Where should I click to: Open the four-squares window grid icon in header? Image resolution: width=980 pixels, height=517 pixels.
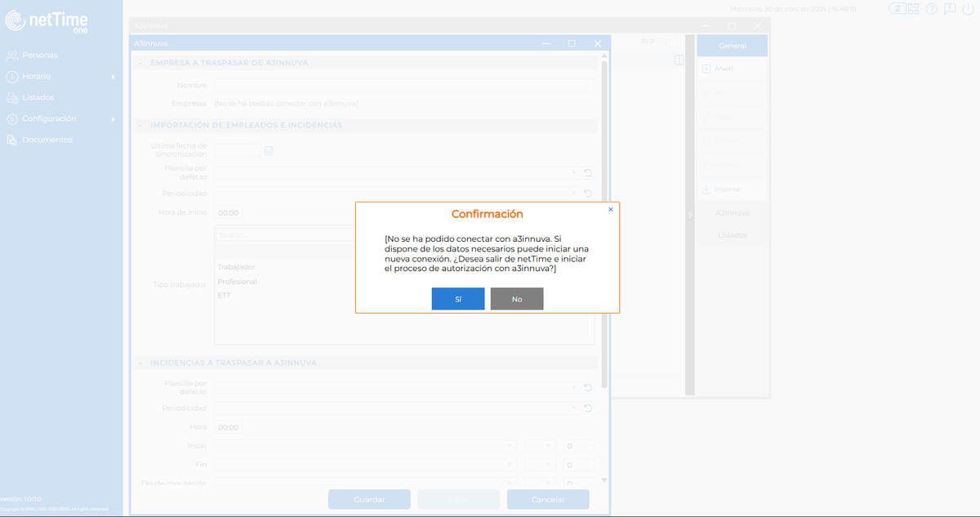pos(913,8)
